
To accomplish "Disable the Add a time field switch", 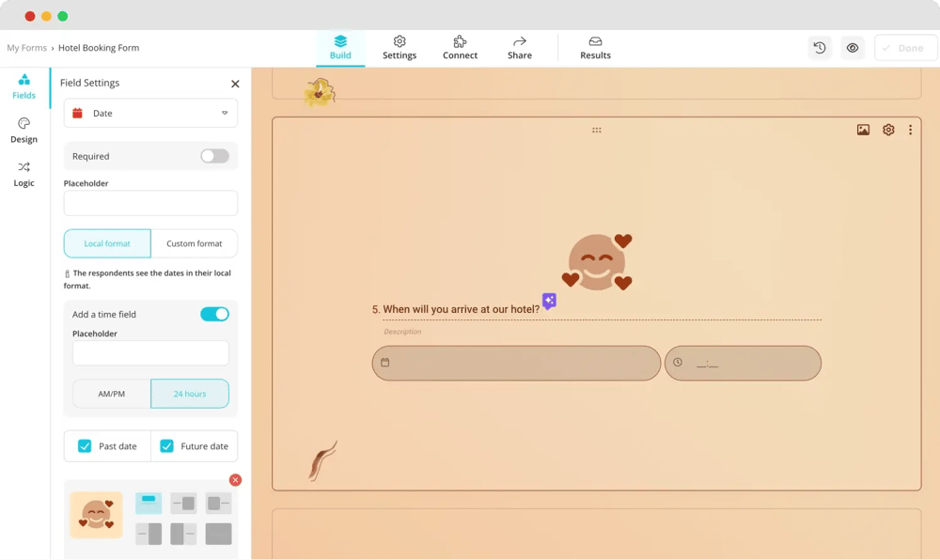I will pos(214,315).
